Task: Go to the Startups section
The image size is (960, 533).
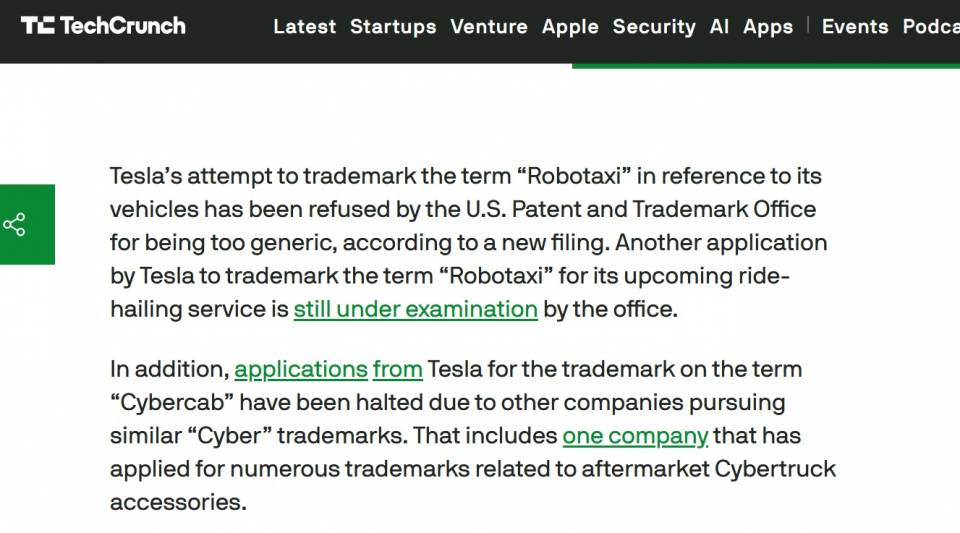Action: [x=393, y=26]
